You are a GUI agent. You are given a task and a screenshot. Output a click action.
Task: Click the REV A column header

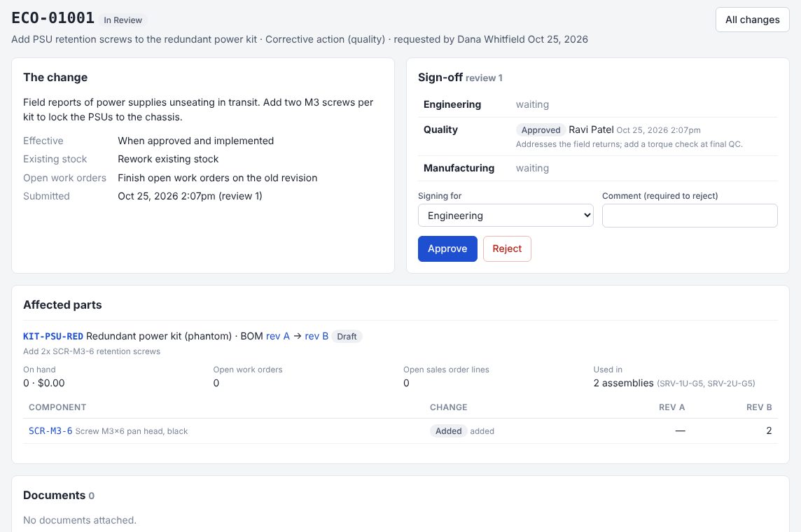(x=671, y=407)
